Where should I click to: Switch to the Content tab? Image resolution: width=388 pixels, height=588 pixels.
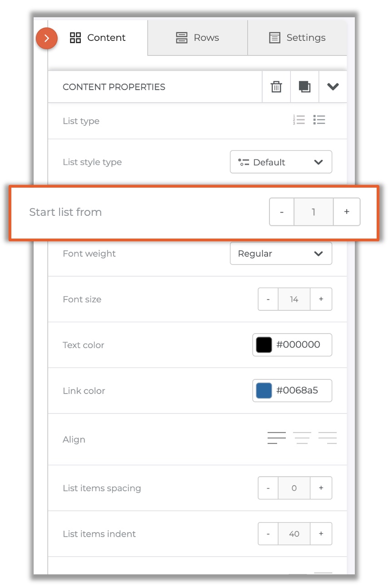pos(98,38)
